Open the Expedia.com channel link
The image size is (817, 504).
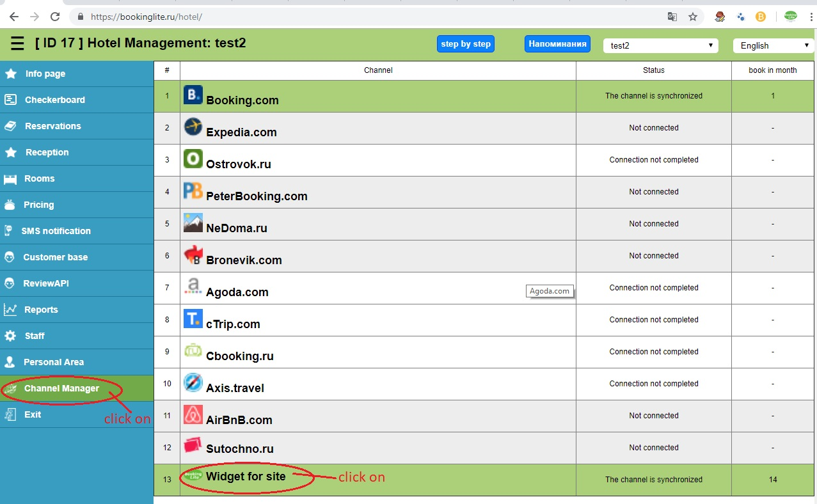[241, 132]
